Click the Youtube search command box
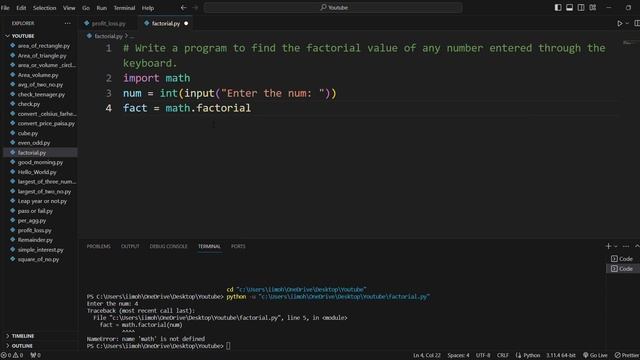This screenshot has width=640, height=360. click(x=333, y=7)
